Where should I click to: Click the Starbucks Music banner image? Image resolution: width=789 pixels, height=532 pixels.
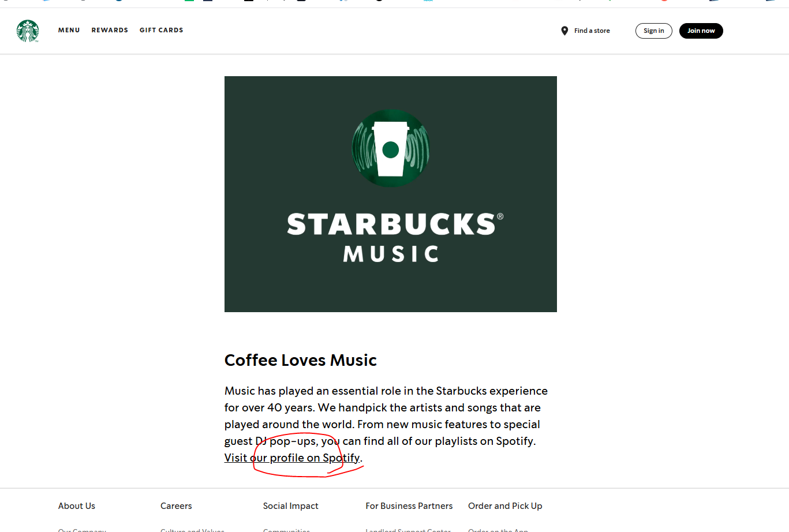pos(391,194)
